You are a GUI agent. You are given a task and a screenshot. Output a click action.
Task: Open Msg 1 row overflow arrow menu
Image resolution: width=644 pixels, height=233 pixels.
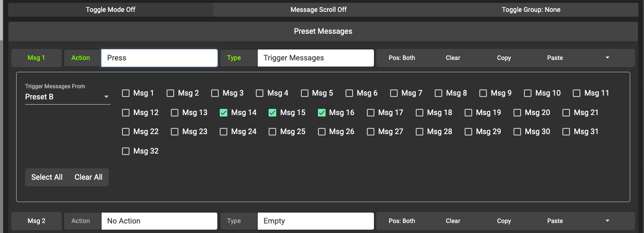click(607, 58)
